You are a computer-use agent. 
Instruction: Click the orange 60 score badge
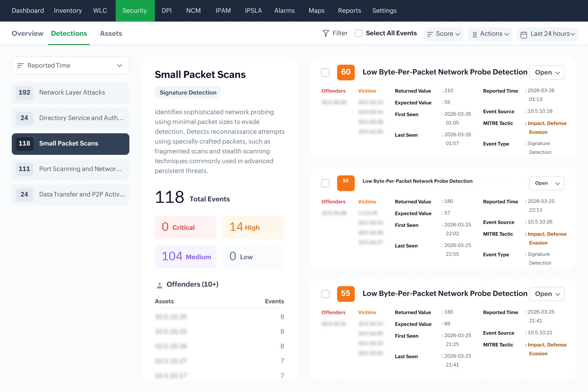(x=346, y=72)
